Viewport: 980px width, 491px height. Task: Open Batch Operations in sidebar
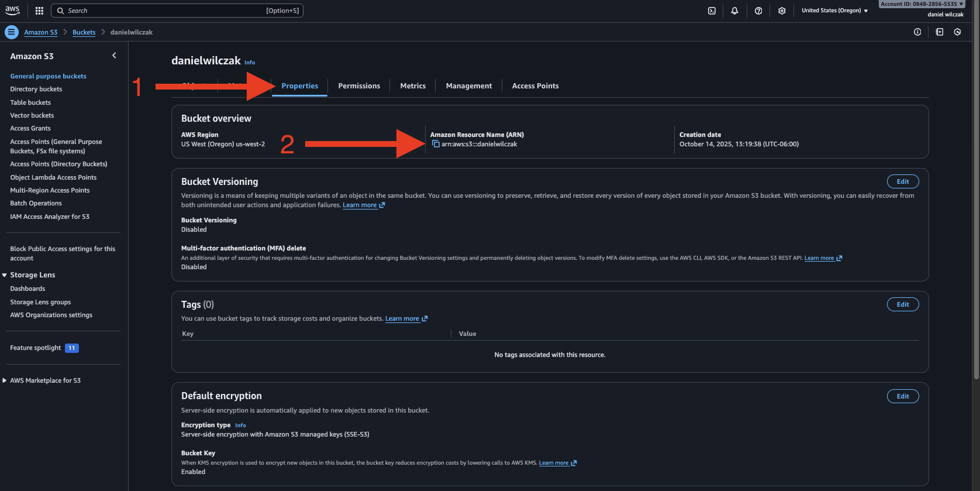point(36,203)
